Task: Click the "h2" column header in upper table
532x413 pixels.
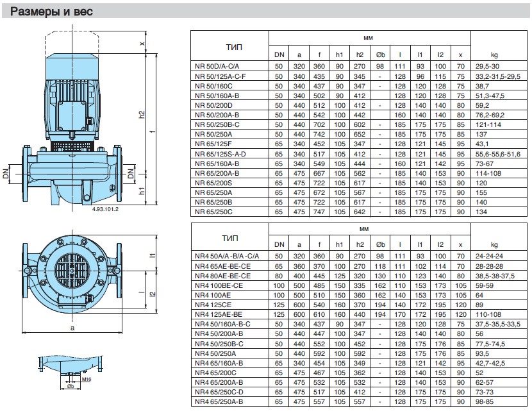Action: pyautogui.click(x=360, y=55)
